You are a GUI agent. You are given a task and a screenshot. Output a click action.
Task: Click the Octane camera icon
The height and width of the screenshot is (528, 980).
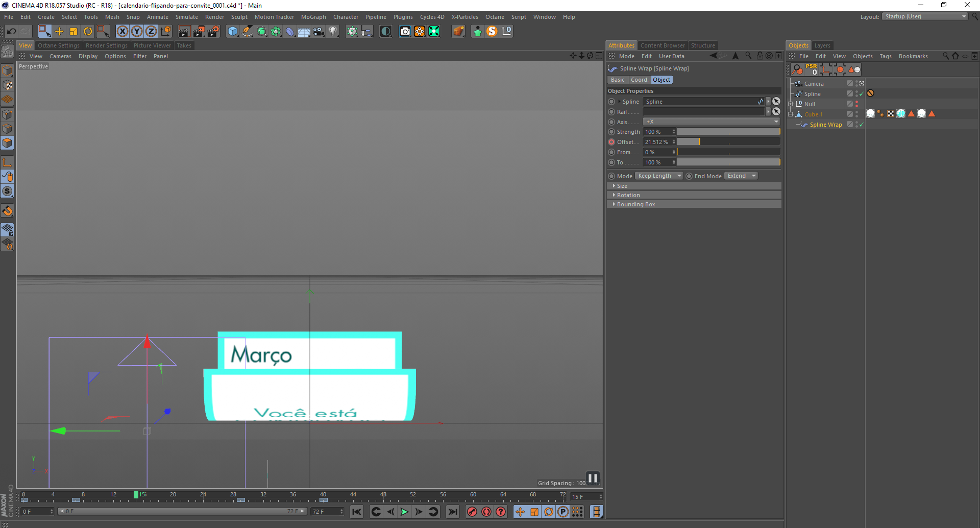pyautogui.click(x=405, y=32)
